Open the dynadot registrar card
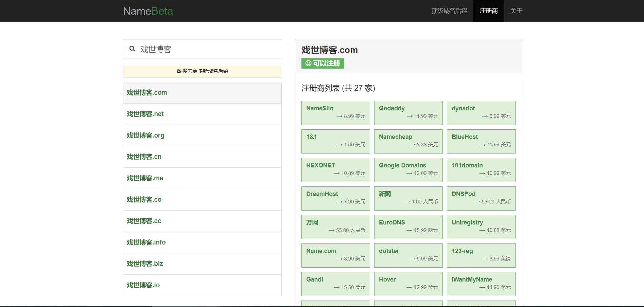Screen dimensions: 644x307 481,113
